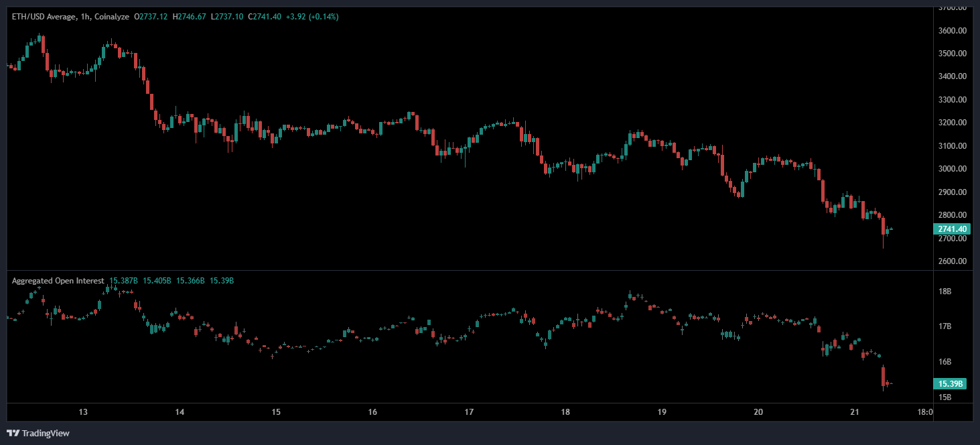Click the 3500.00 price axis label
The image size is (980, 445).
[x=951, y=54]
